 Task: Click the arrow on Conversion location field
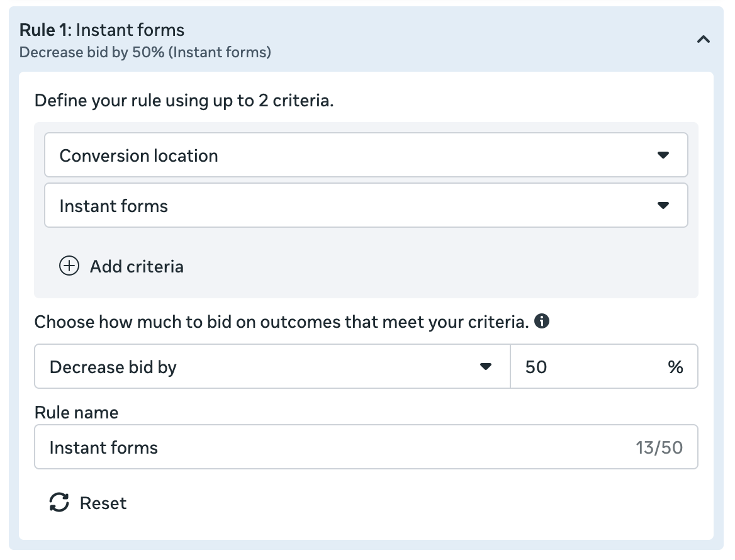pos(663,155)
